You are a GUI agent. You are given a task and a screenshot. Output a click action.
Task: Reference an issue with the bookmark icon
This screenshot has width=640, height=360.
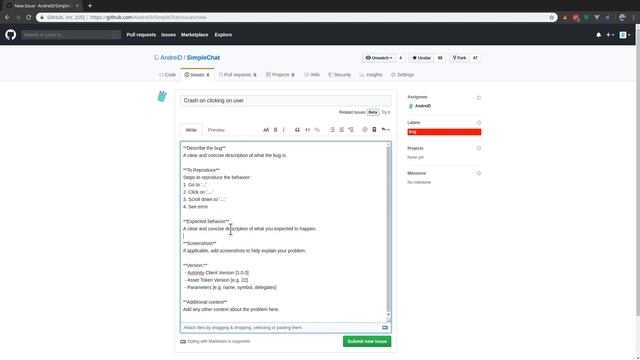(374, 130)
